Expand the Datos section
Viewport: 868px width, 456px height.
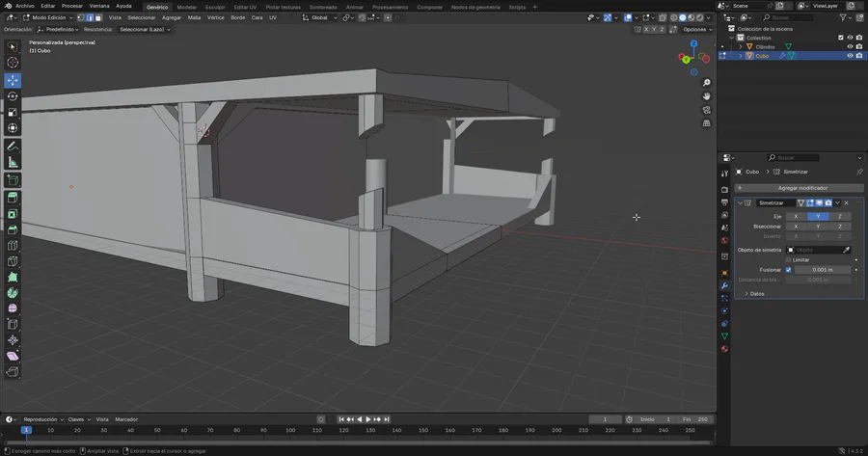(755, 293)
